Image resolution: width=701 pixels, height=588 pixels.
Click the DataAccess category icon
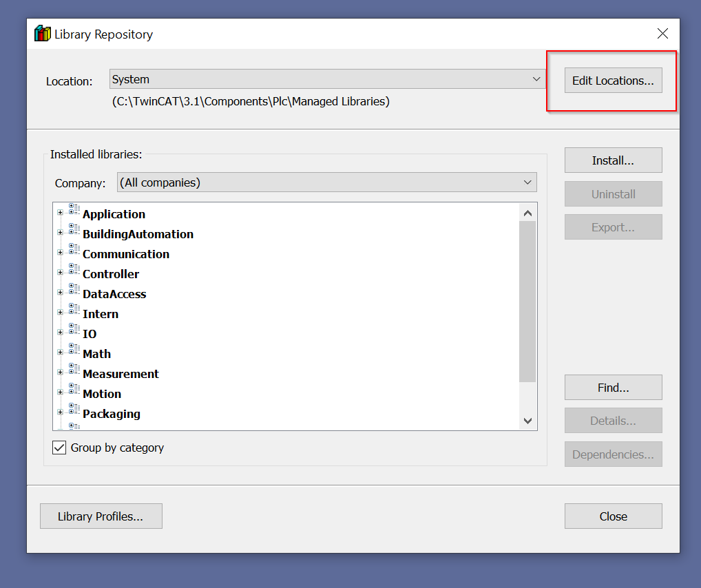[74, 289]
